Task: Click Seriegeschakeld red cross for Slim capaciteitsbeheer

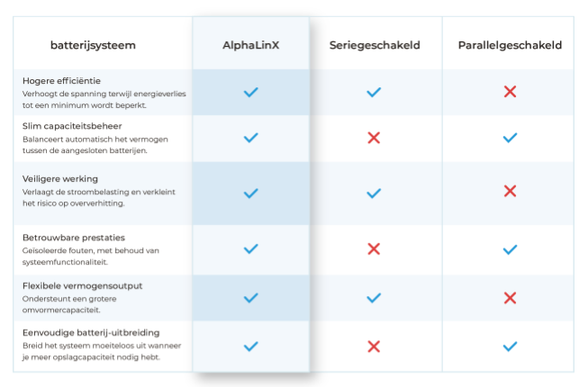Action: (375, 138)
